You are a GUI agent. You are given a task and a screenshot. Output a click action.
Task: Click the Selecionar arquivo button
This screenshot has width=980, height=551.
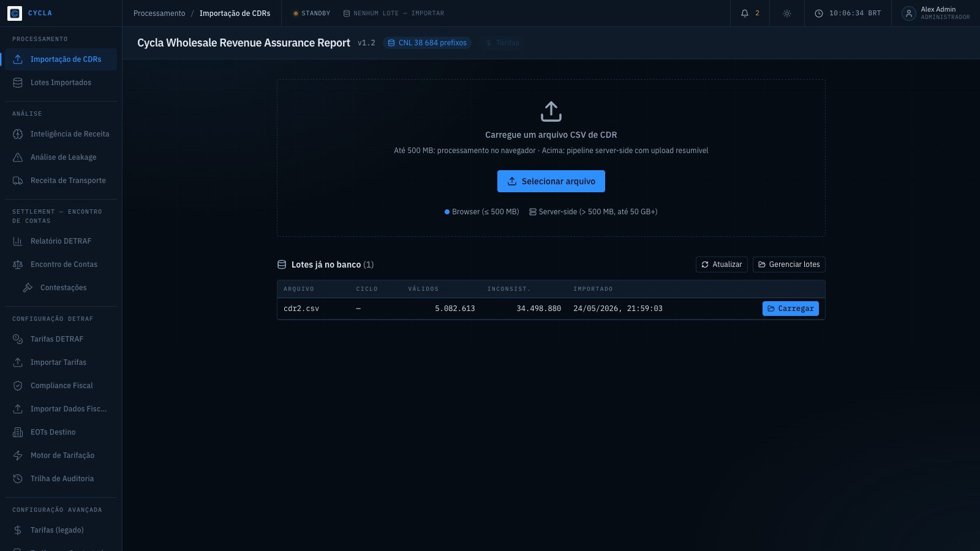pyautogui.click(x=551, y=181)
